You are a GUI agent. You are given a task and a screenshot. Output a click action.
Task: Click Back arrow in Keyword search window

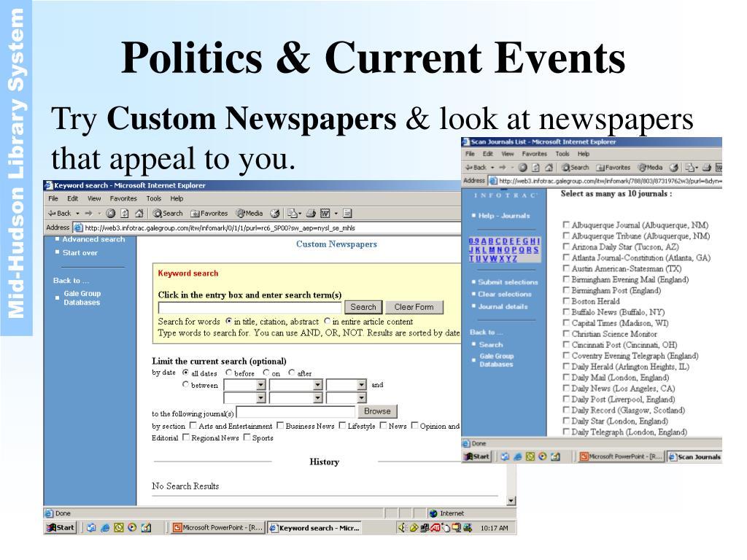[x=59, y=214]
